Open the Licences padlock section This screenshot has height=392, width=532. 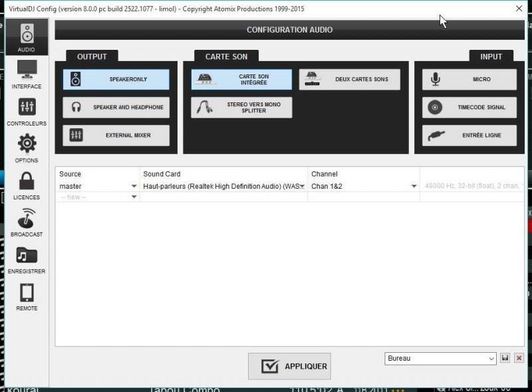(x=27, y=185)
